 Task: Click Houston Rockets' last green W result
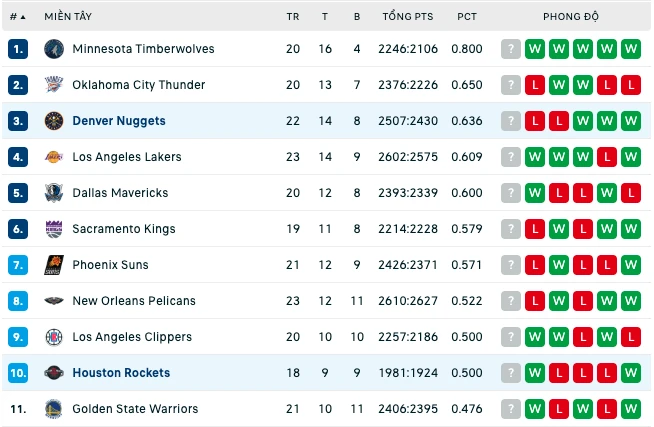[631, 373]
